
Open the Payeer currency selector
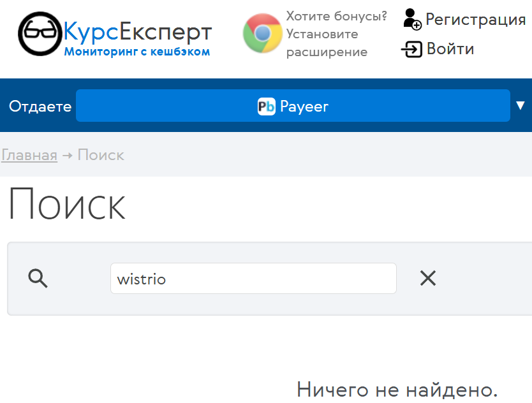point(293,105)
